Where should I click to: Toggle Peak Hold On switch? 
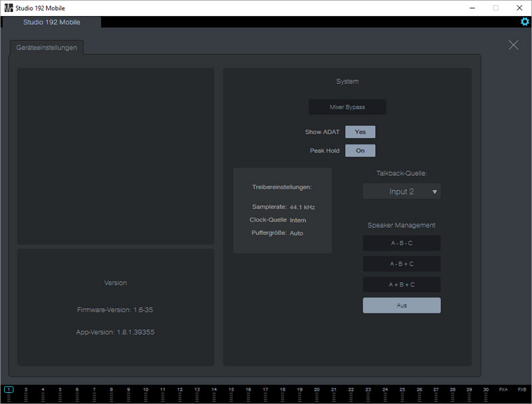pyautogui.click(x=360, y=150)
